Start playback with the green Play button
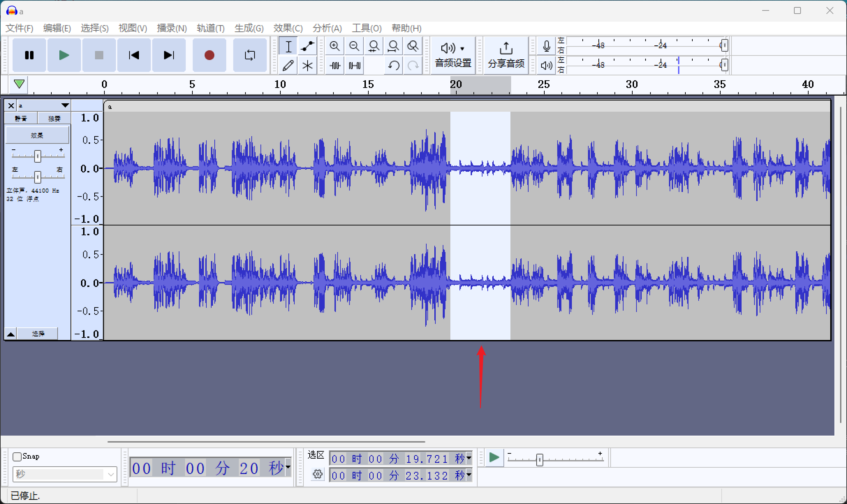This screenshot has height=504, width=847. (64, 55)
